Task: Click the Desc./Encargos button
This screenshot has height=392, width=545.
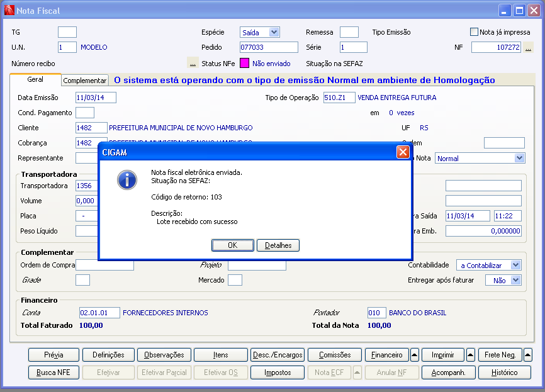Action: pyautogui.click(x=278, y=355)
